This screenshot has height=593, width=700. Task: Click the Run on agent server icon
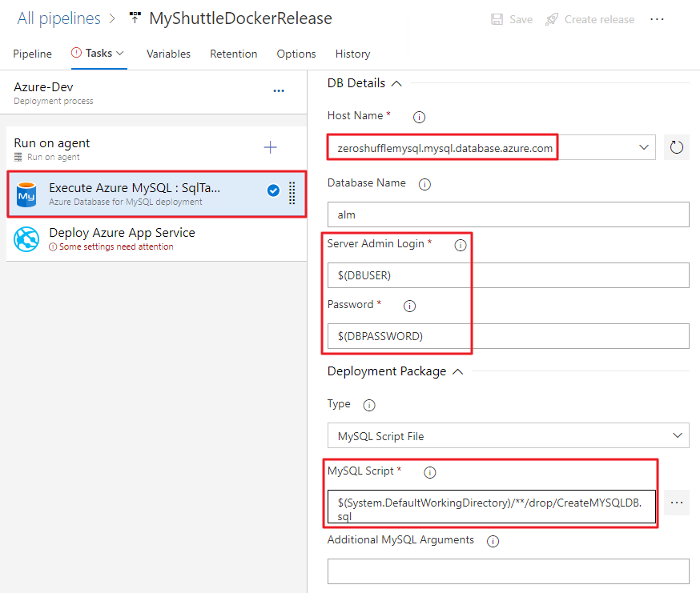coord(18,157)
